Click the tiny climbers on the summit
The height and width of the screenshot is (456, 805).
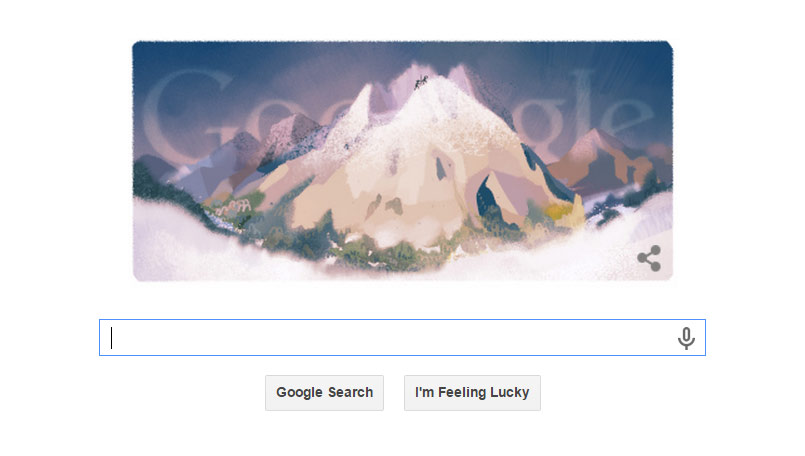421,82
